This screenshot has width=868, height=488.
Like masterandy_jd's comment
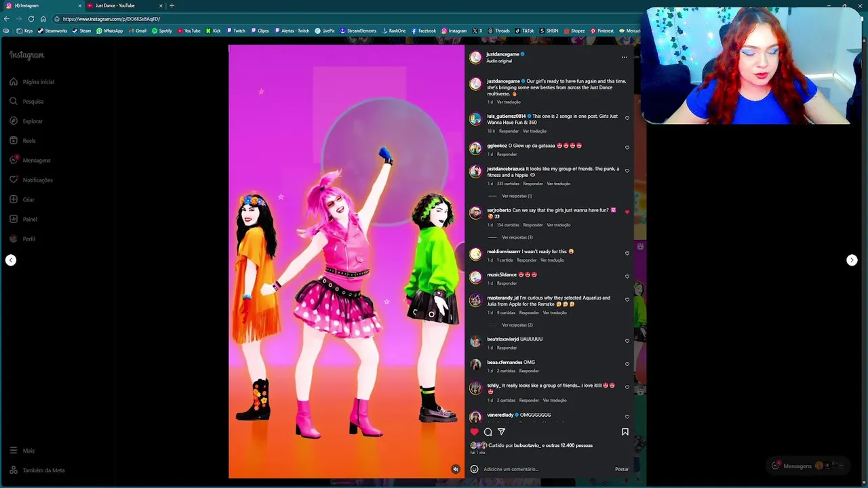coord(627,300)
